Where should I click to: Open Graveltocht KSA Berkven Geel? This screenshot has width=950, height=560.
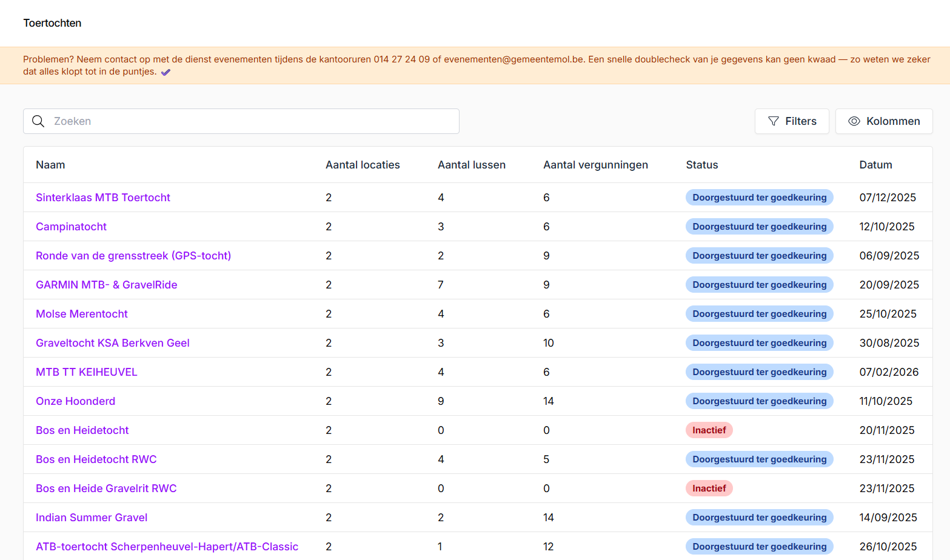point(113,343)
